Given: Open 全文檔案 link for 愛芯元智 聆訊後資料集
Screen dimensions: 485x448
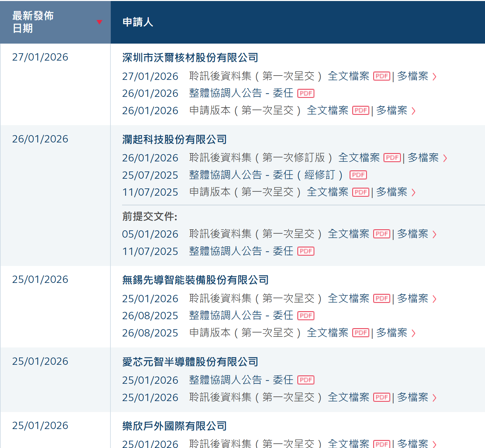Looking at the screenshot, I should coord(348,397).
